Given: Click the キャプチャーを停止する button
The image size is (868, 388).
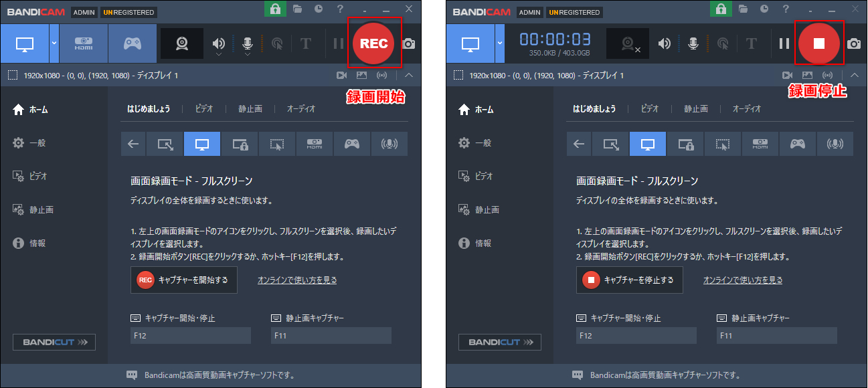Looking at the screenshot, I should click(630, 280).
